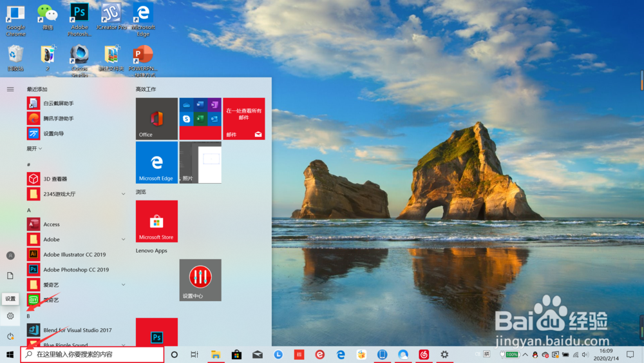Open Microsoft Store on the taskbar
644x363 pixels.
coord(236,355)
